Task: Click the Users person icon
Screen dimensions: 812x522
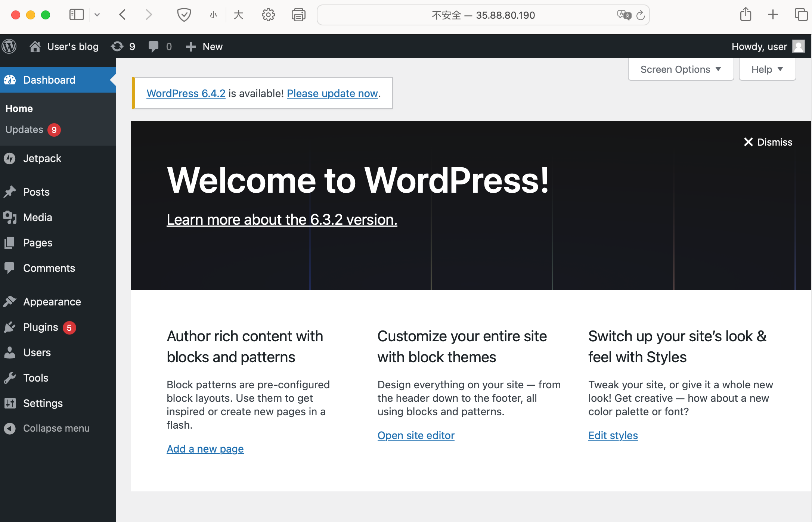Action: [10, 352]
